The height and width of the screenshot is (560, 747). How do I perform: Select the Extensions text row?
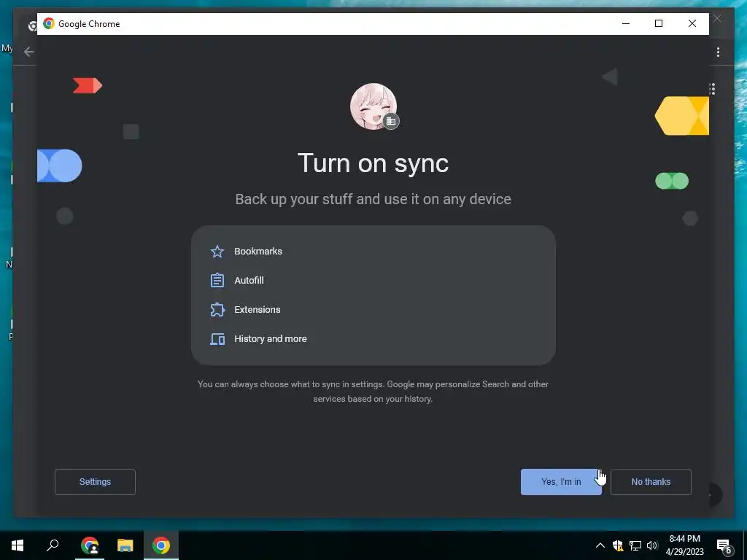click(258, 309)
